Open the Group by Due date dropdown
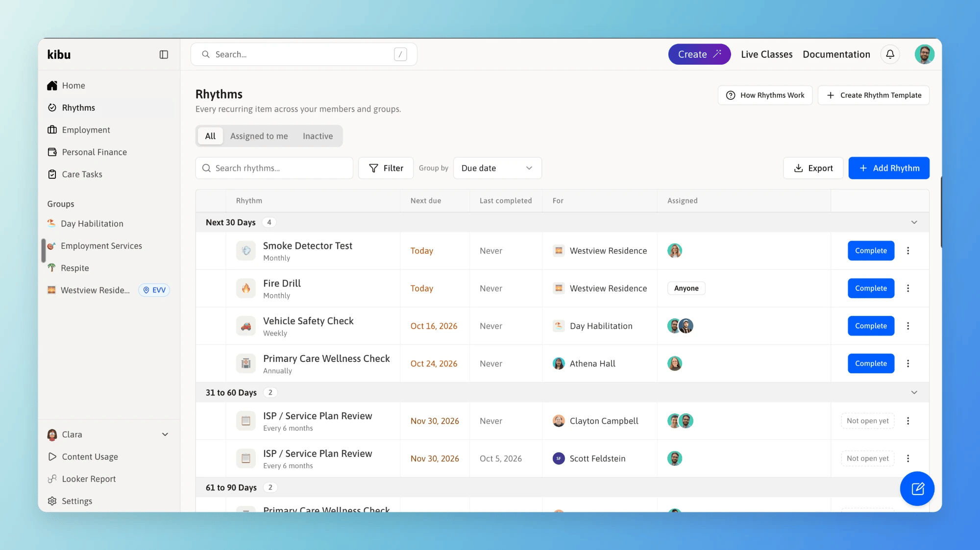The height and width of the screenshot is (550, 980). pos(497,168)
